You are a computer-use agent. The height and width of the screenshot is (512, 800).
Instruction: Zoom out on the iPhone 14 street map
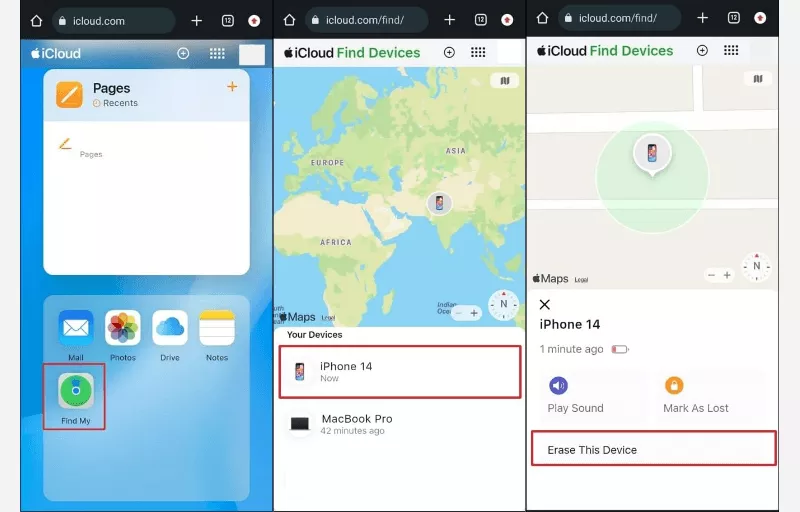[712, 275]
